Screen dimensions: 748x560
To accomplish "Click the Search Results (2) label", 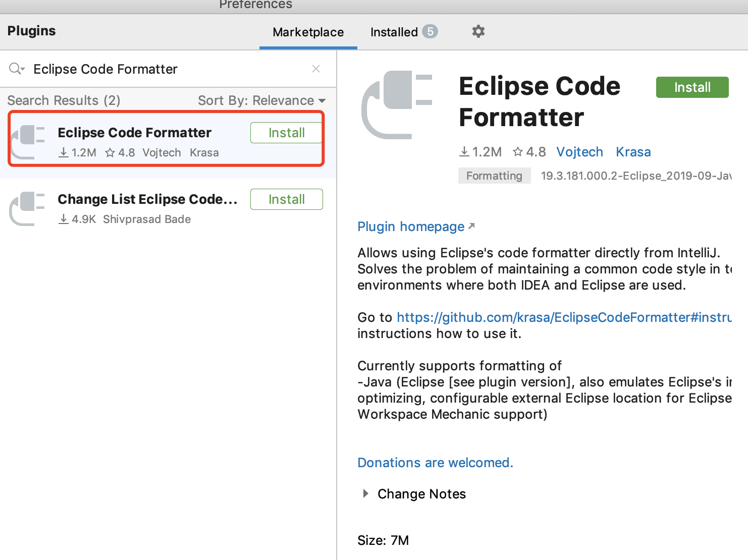I will pos(64,100).
